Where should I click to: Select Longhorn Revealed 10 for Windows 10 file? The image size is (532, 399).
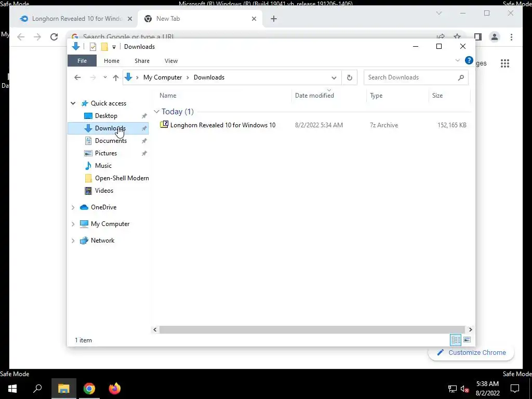pyautogui.click(x=223, y=125)
